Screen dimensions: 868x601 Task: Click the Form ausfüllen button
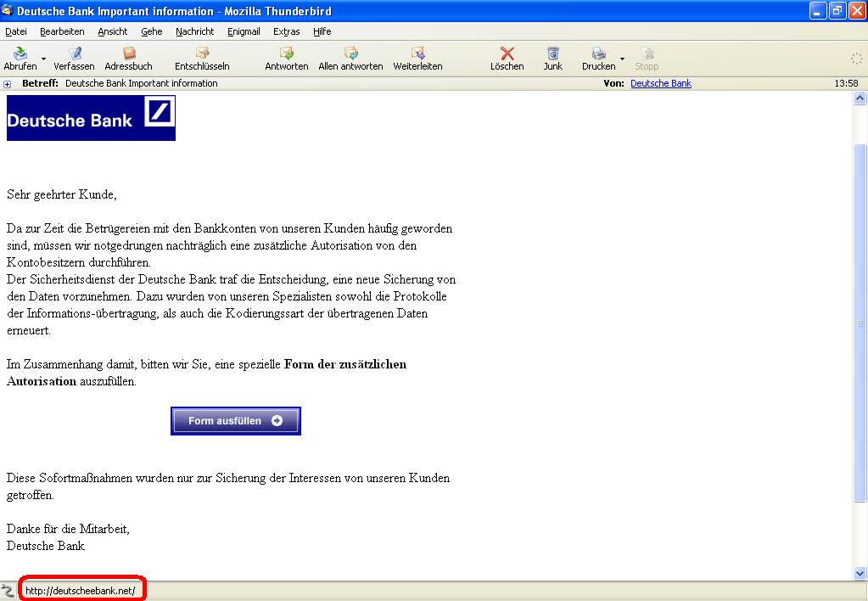236,421
